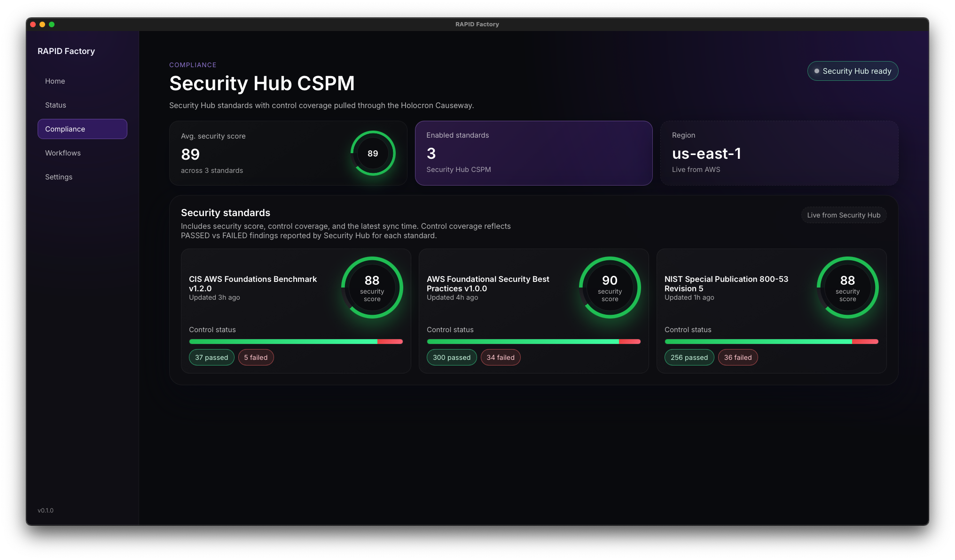Open the Compliance section

click(x=65, y=129)
